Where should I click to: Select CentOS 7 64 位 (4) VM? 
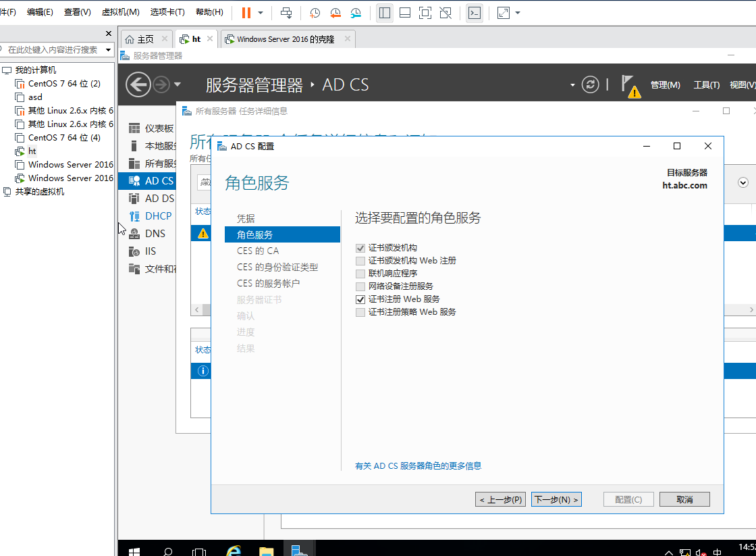tap(64, 138)
